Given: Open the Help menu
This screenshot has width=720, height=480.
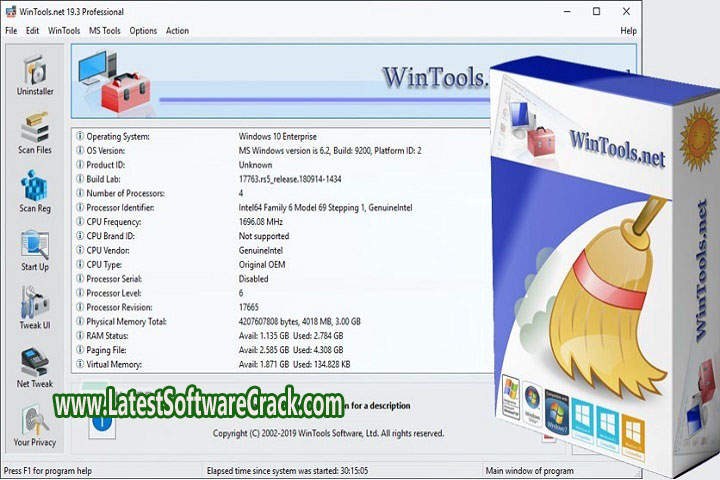Looking at the screenshot, I should coord(628,31).
